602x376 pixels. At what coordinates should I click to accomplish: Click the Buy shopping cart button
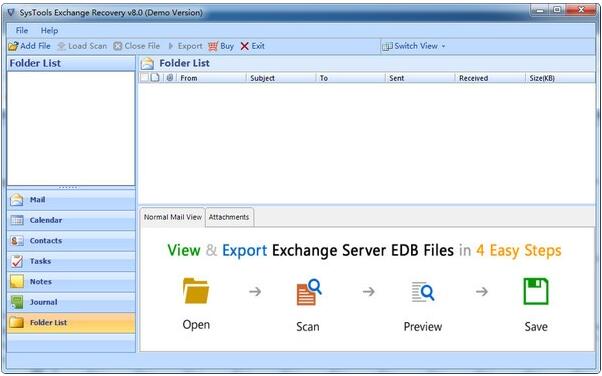coord(221,46)
